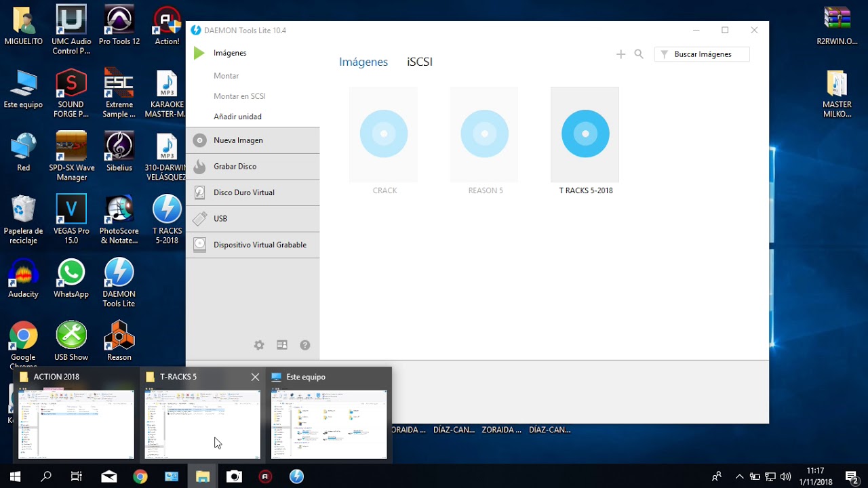Screen dimensions: 868x488
Task: Open T RACKS 5-2018 desktop shortcut
Action: click(x=167, y=219)
